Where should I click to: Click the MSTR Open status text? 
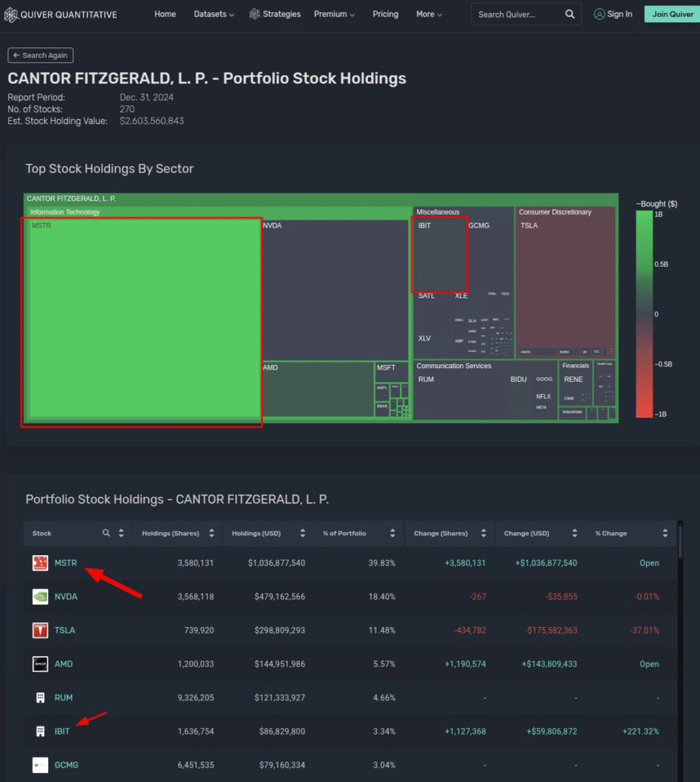click(649, 563)
